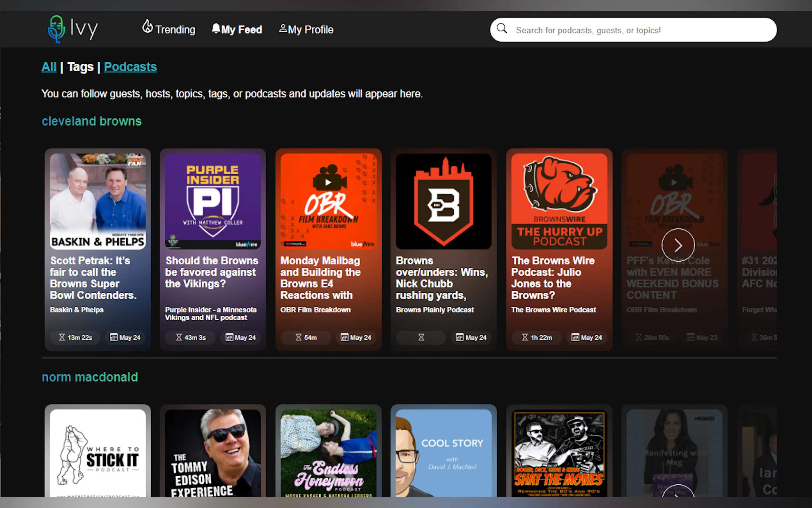This screenshot has width=812, height=508.
Task: Open the norm macdonald tag heading
Action: 90,377
